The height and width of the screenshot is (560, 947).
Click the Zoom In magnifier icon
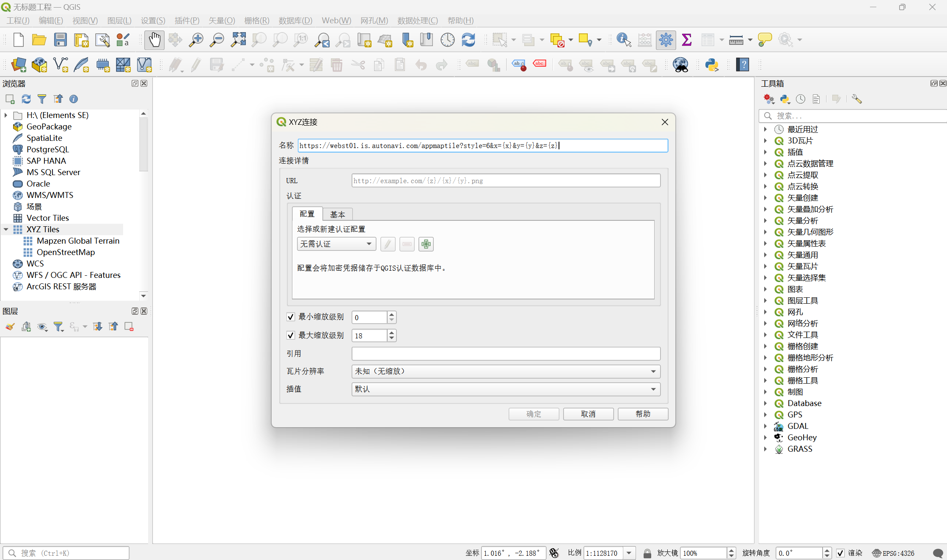click(196, 40)
